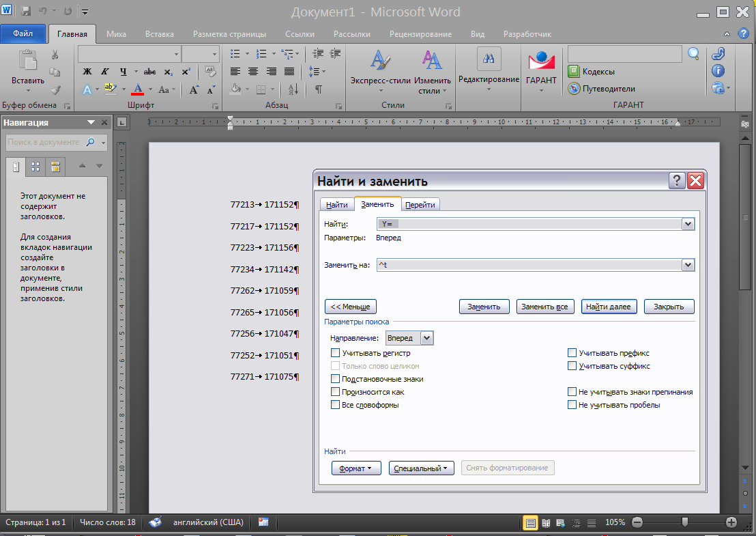Click the Bold (Ж) formatting icon
This screenshot has width=756, height=536.
click(87, 72)
